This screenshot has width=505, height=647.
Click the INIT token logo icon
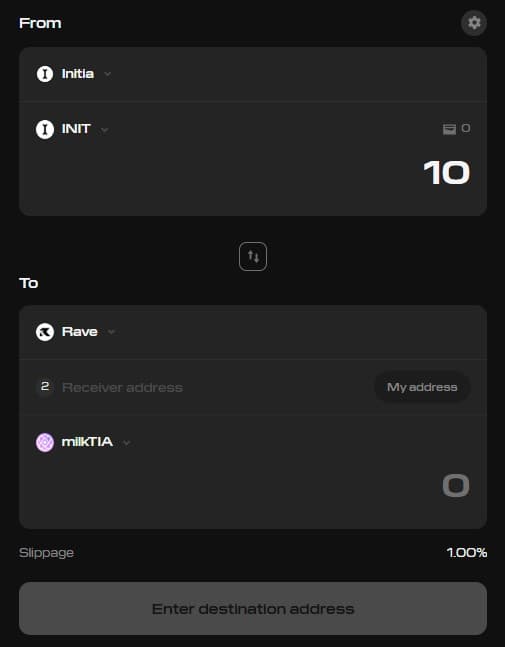45,129
